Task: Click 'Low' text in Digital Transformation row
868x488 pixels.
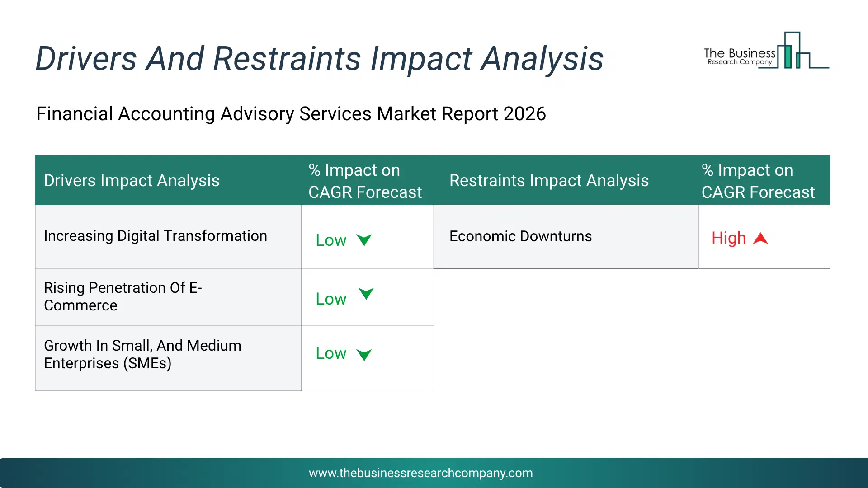Action: 331,240
